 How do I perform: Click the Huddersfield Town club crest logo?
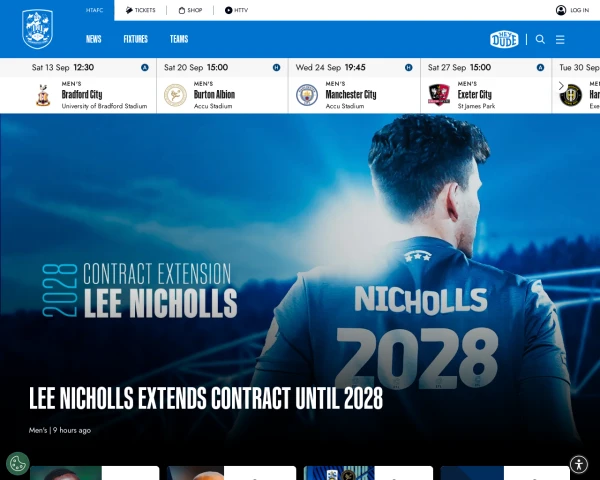(38, 29)
